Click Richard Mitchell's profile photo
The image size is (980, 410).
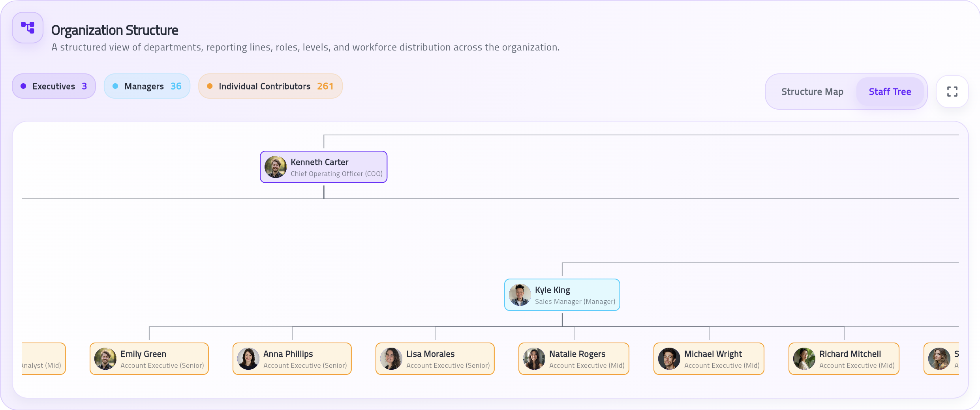804,359
